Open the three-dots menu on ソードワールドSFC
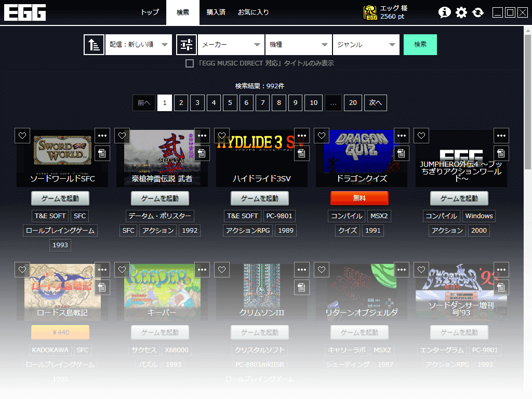This screenshot has height=399, width=532. click(102, 136)
